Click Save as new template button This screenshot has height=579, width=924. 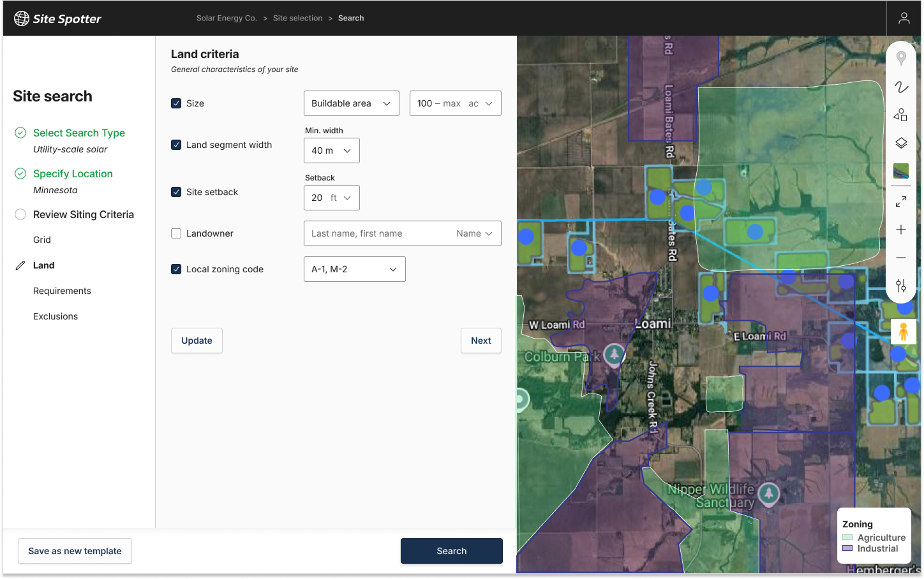tap(75, 551)
